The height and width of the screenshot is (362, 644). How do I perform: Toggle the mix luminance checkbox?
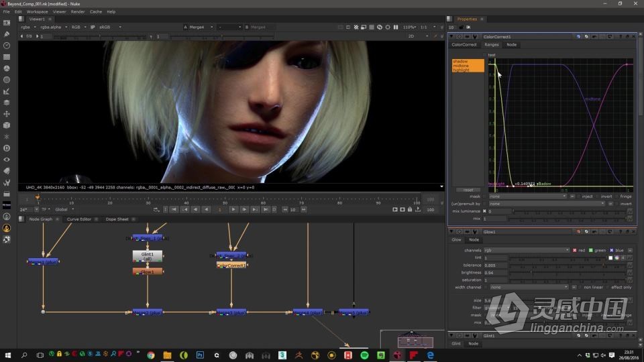pos(484,211)
